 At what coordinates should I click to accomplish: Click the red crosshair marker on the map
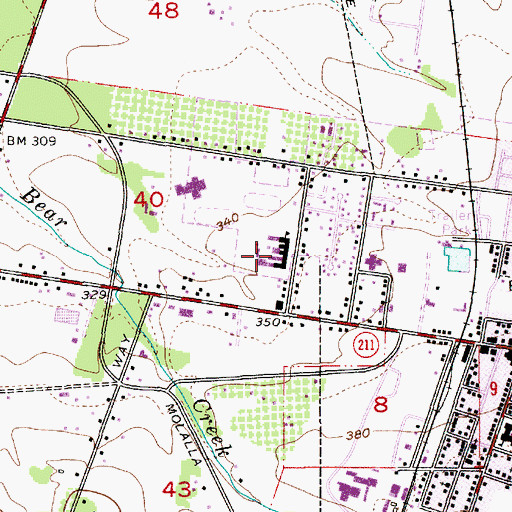click(256, 256)
